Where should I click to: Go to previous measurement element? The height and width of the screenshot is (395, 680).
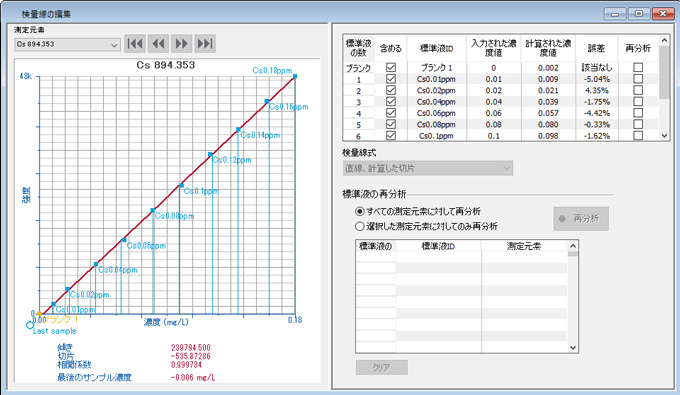pos(158,44)
